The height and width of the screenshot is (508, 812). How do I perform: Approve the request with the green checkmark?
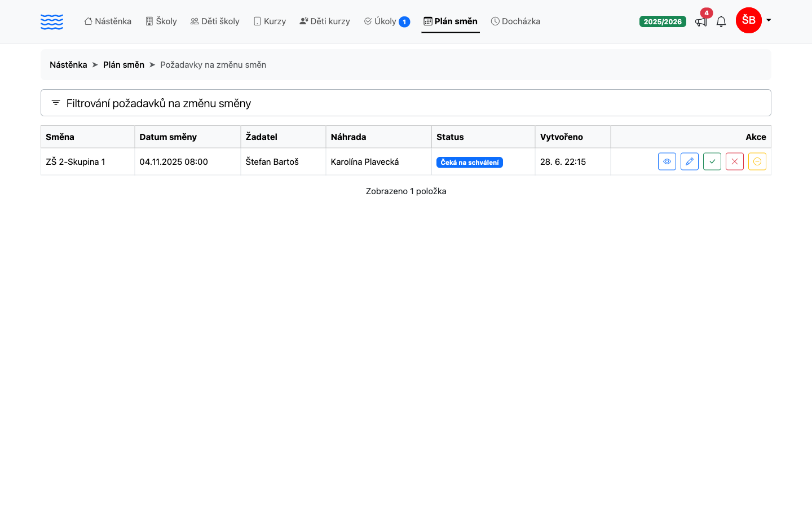tap(712, 161)
